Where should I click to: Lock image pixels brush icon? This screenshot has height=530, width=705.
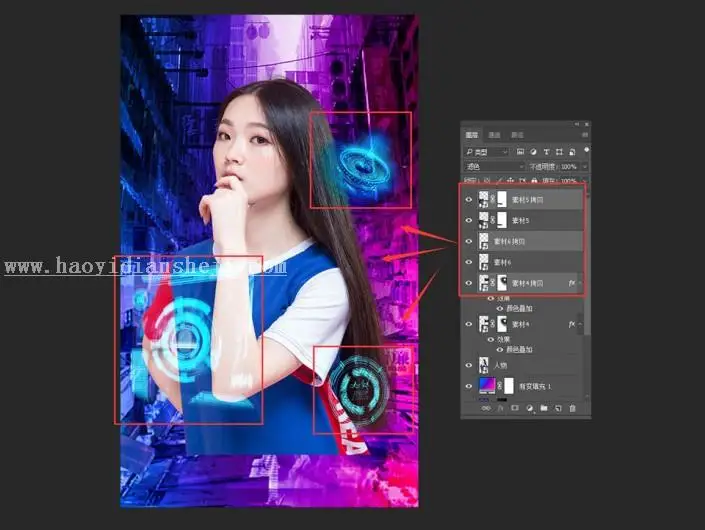pos(499,180)
